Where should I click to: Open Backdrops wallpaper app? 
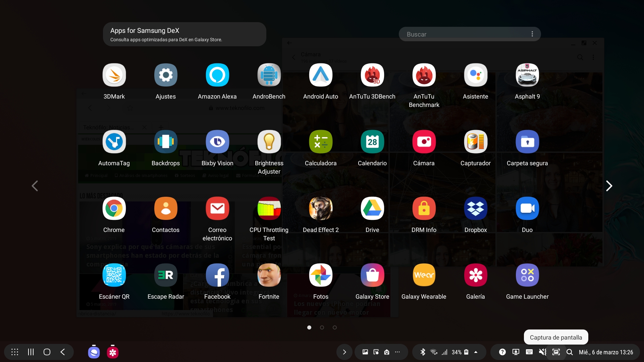point(166,142)
